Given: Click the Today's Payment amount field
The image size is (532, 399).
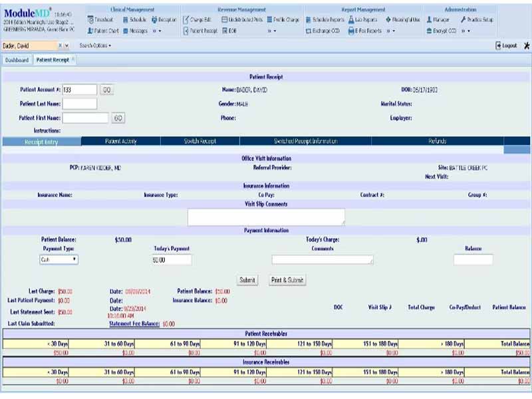Looking at the screenshot, I should click(x=172, y=260).
